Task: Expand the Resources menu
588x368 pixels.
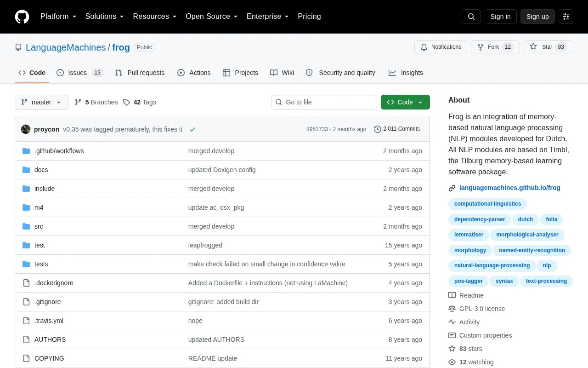Action: click(x=155, y=17)
